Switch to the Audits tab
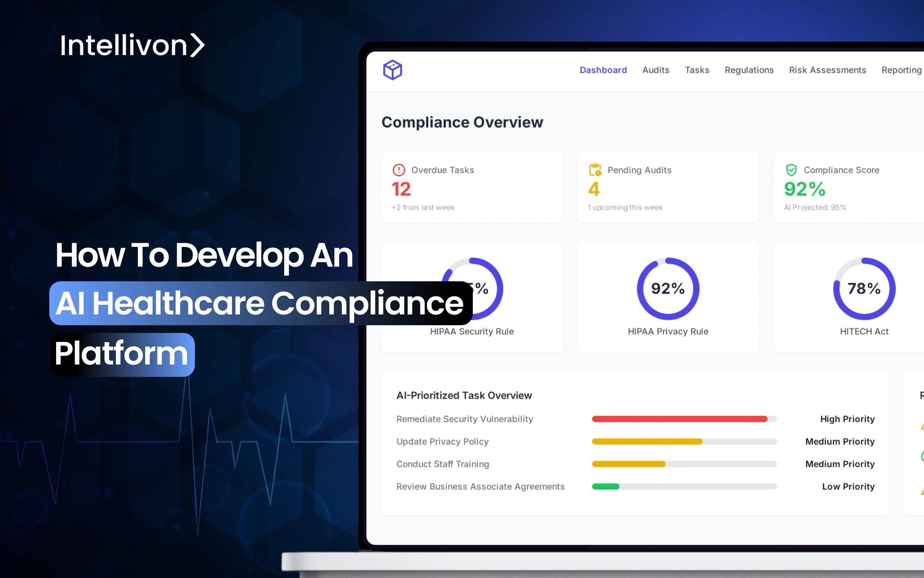The image size is (924, 578). click(656, 70)
